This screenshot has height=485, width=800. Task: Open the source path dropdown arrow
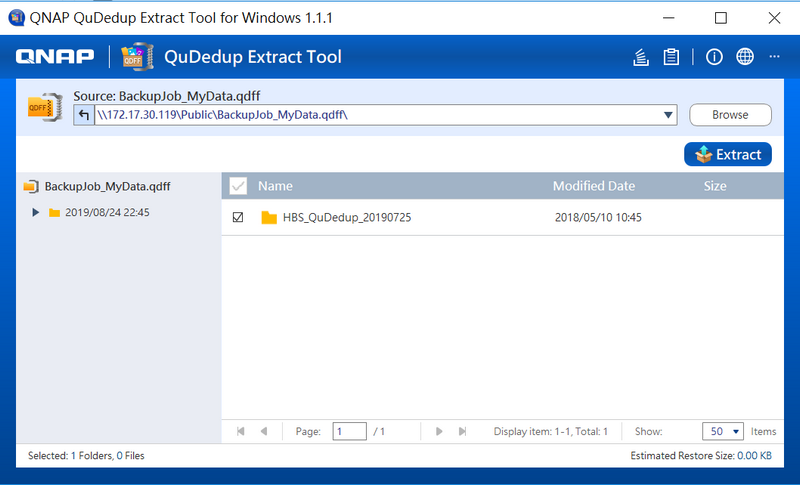coord(668,115)
